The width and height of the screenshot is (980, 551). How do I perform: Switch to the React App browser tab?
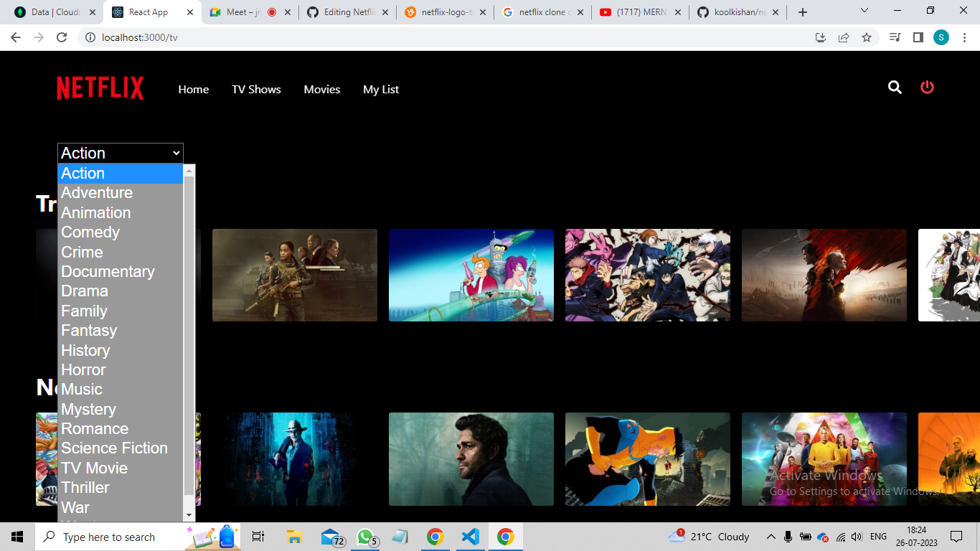point(148,11)
